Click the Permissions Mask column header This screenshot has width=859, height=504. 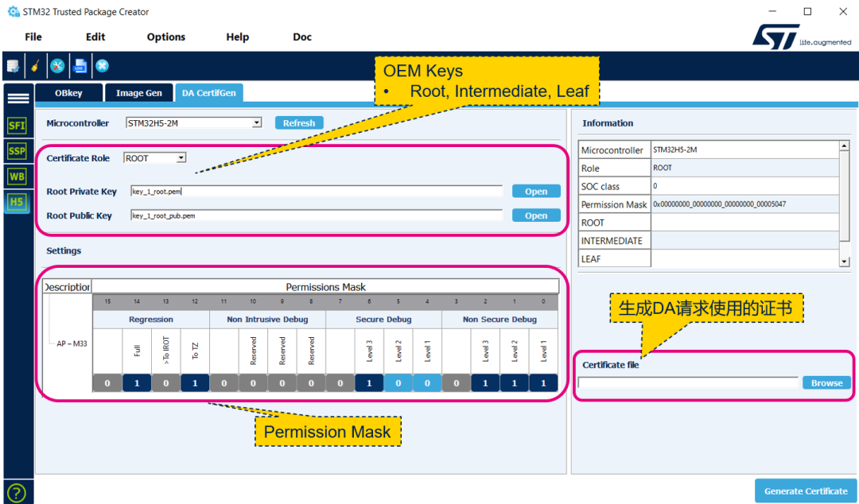[x=325, y=286]
